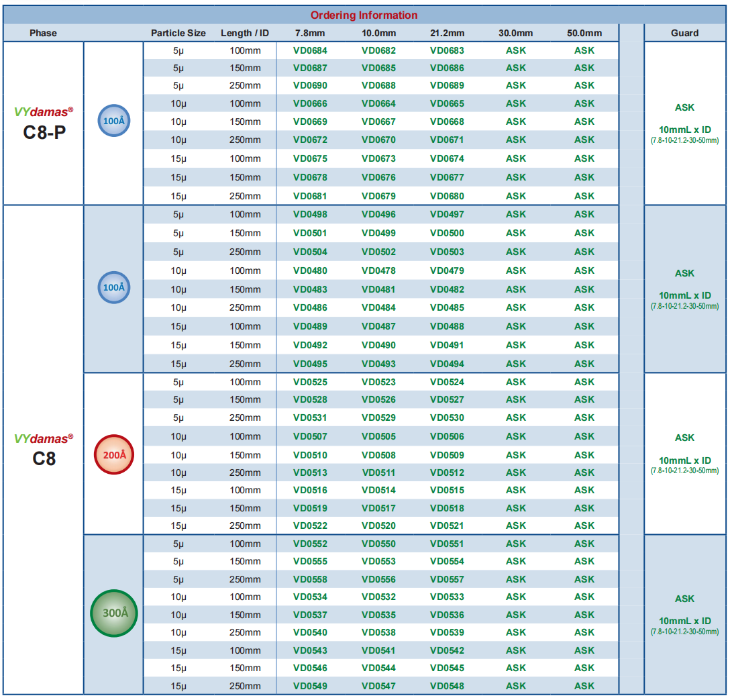732x700 pixels.
Task: Click ASK in 50.0mm column for VD0552 row
Action: (584, 544)
